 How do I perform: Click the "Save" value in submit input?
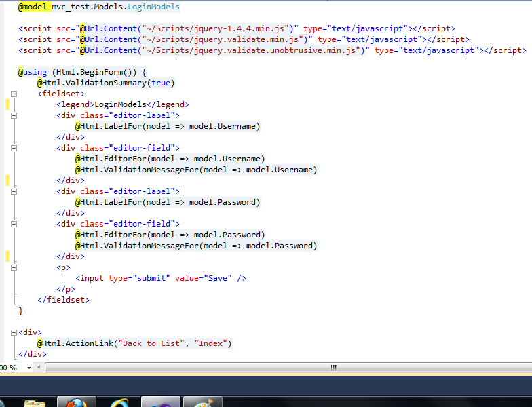coord(218,278)
